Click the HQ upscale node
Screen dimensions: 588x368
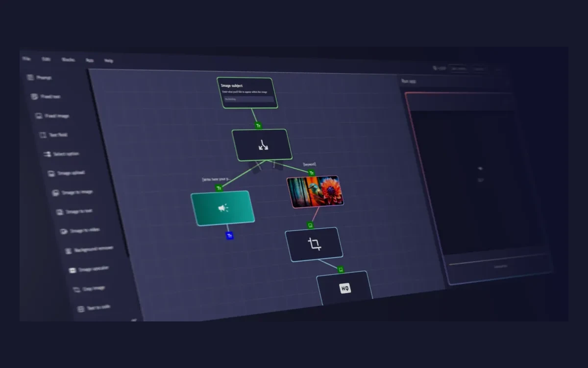(x=345, y=288)
